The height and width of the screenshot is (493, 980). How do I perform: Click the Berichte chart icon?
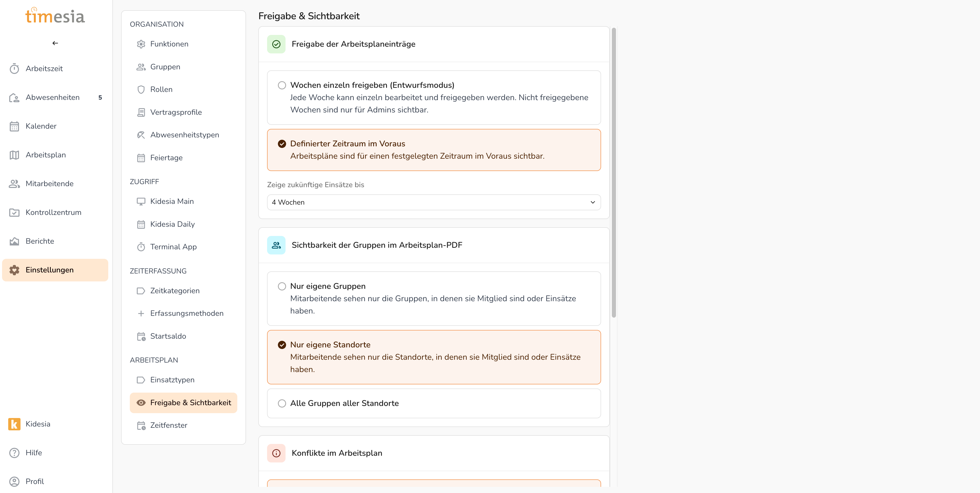[14, 241]
